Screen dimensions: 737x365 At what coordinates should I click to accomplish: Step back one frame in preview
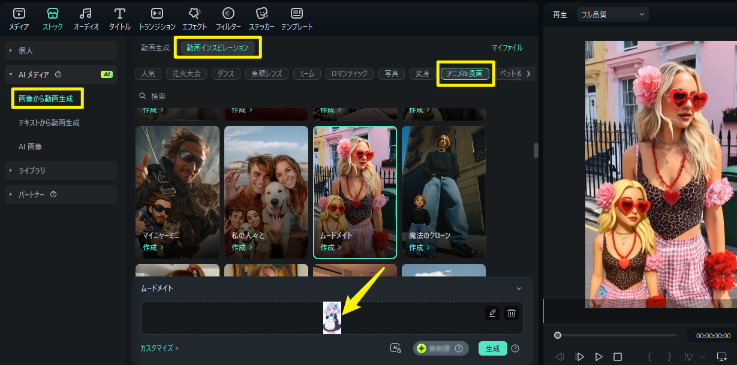coord(560,357)
